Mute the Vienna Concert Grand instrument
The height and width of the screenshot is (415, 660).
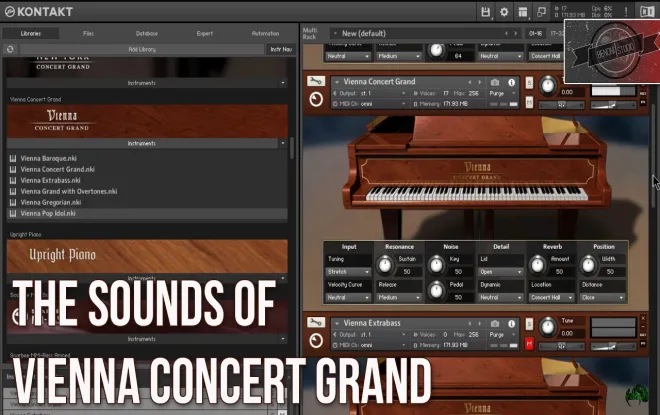click(x=529, y=101)
